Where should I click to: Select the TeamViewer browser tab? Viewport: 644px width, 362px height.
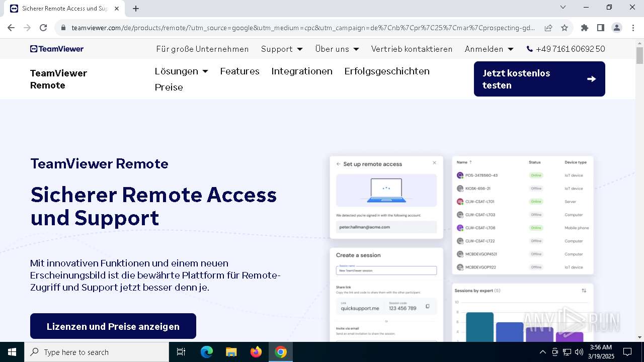click(65, 9)
